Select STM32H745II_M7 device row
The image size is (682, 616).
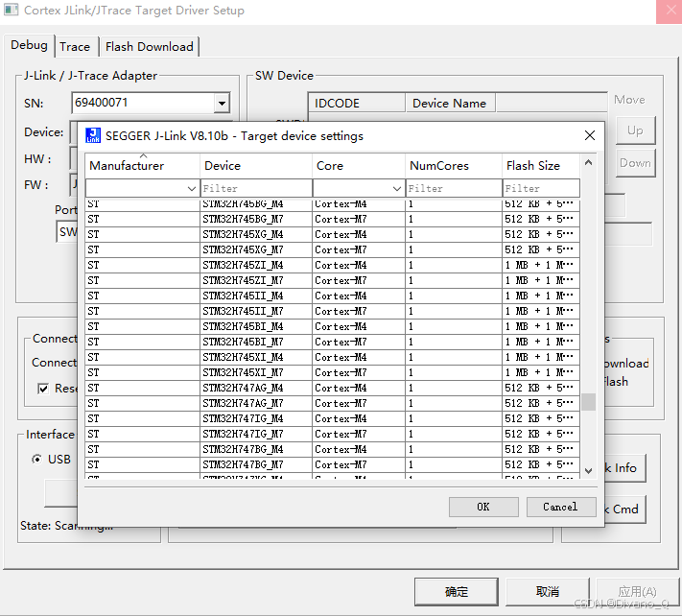pyautogui.click(x=332, y=311)
